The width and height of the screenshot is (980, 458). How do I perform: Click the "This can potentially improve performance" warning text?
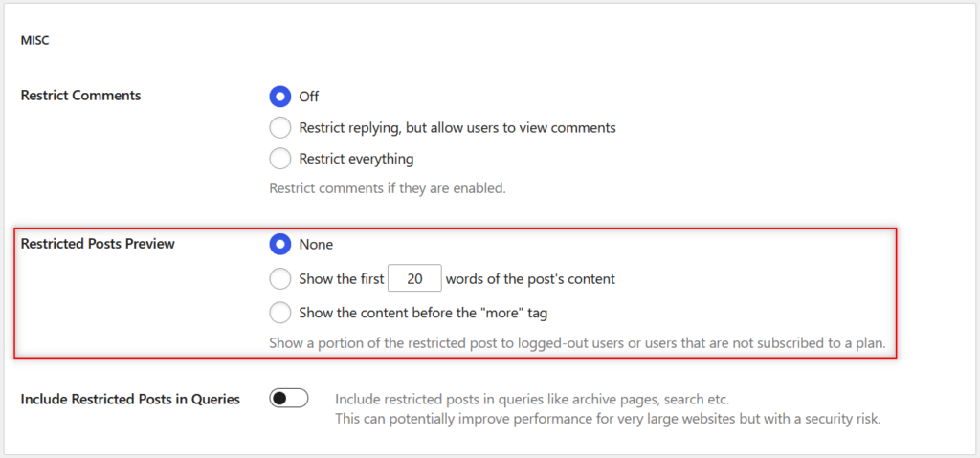(x=608, y=419)
